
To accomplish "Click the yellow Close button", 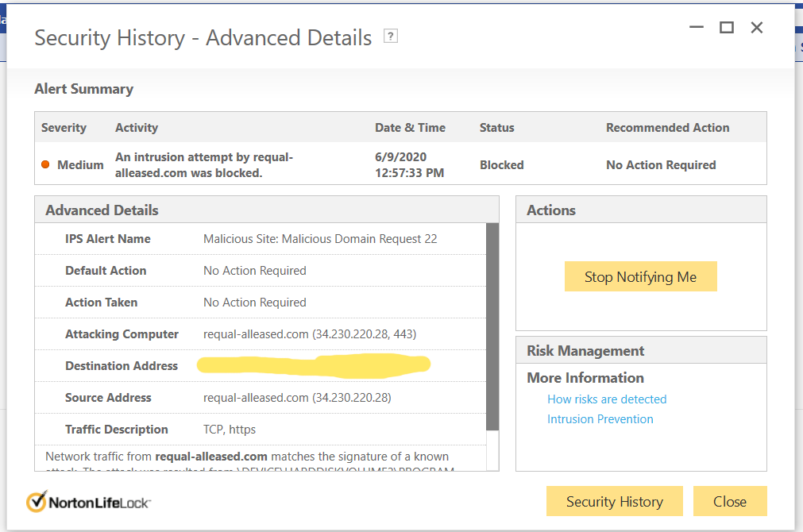I will click(729, 501).
